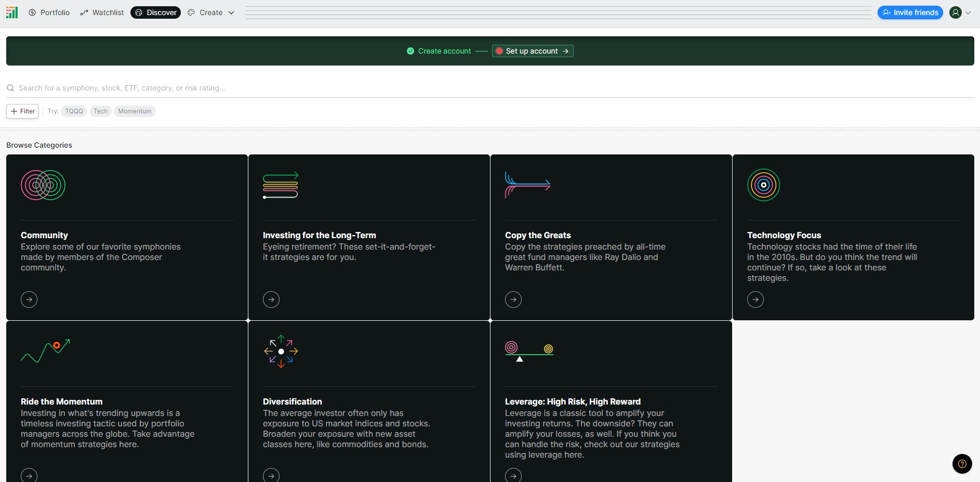Click the Community card description text
This screenshot has width=980, height=482.
click(x=101, y=257)
